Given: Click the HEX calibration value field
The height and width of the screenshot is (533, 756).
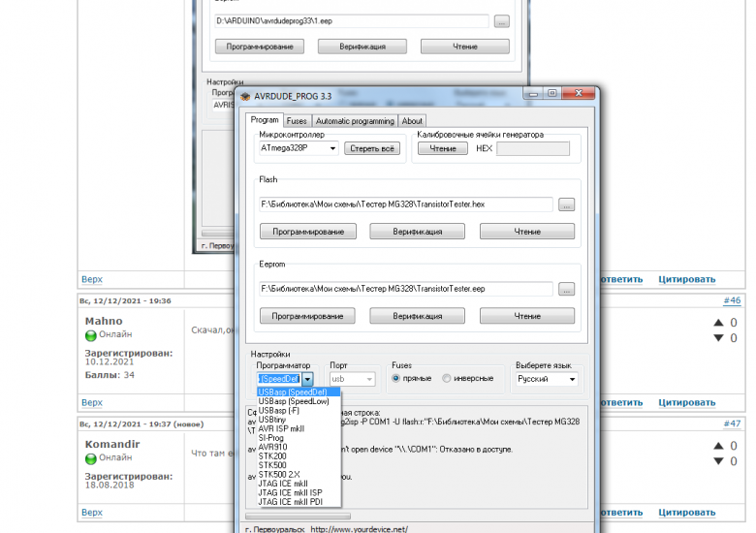Looking at the screenshot, I should [x=533, y=148].
